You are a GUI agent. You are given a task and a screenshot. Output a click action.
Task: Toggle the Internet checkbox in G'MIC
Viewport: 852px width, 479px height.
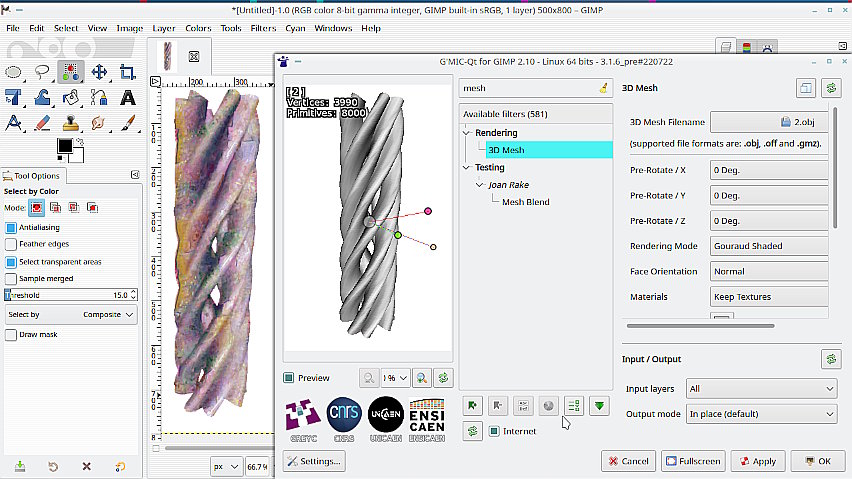[x=493, y=431]
